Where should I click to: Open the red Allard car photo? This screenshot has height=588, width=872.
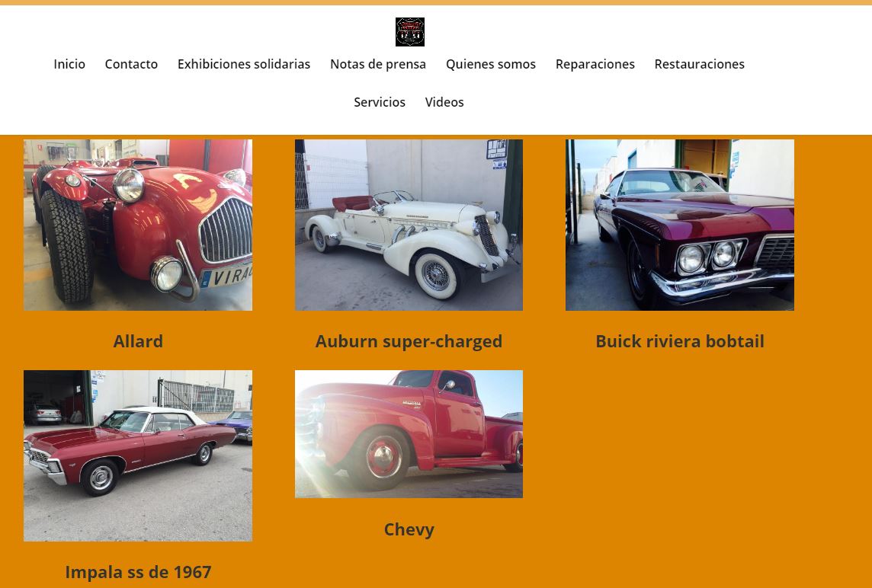click(x=138, y=225)
